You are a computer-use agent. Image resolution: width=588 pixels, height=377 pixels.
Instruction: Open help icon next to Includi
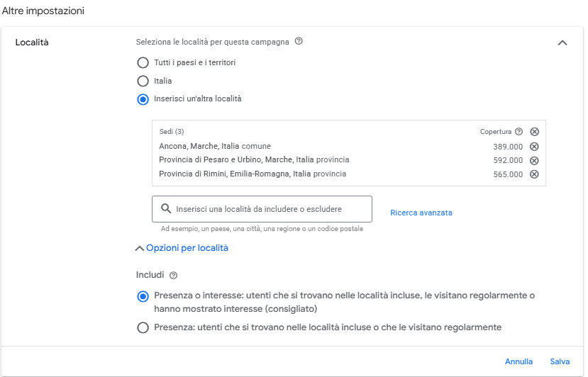174,275
